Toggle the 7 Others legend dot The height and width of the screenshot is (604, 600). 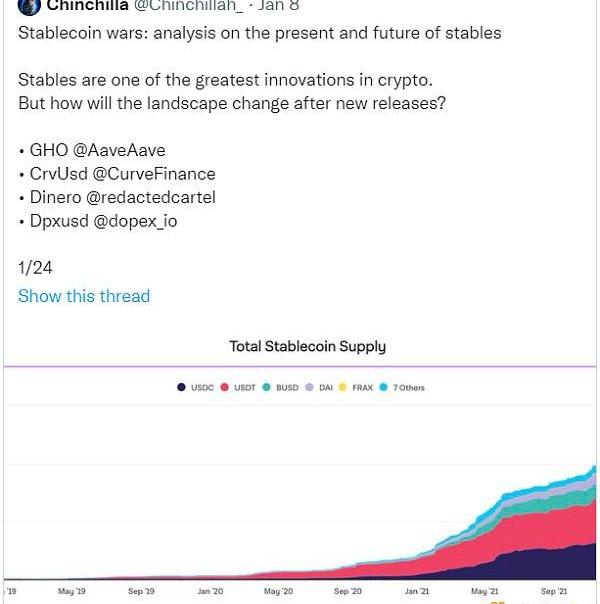tap(383, 388)
